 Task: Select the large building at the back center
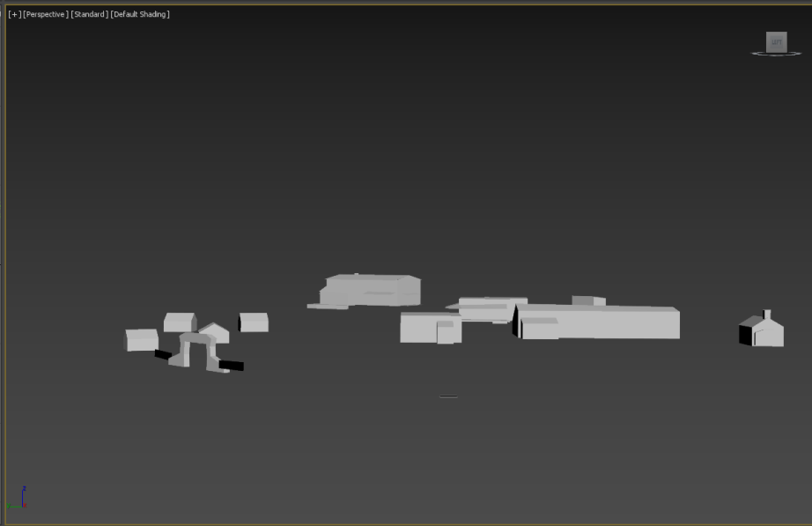tap(370, 290)
